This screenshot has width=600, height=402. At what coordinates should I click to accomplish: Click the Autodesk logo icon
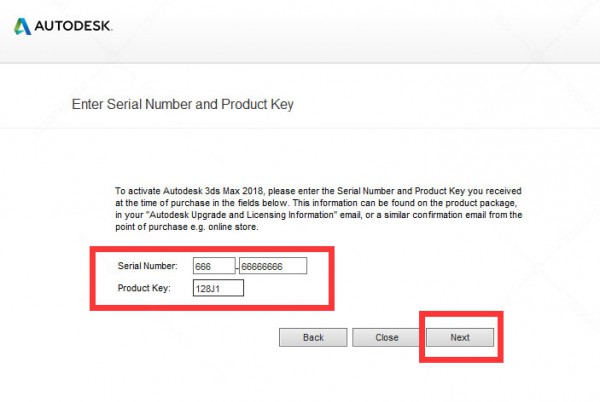(22, 23)
